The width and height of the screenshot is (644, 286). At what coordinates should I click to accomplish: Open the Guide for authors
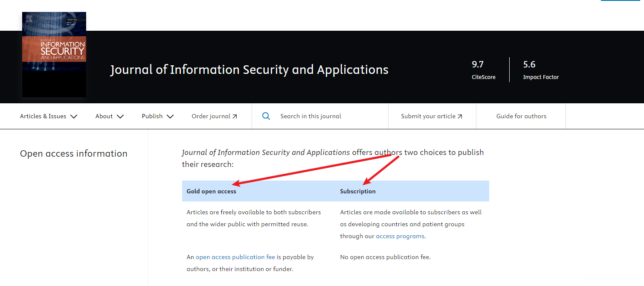[x=521, y=116]
